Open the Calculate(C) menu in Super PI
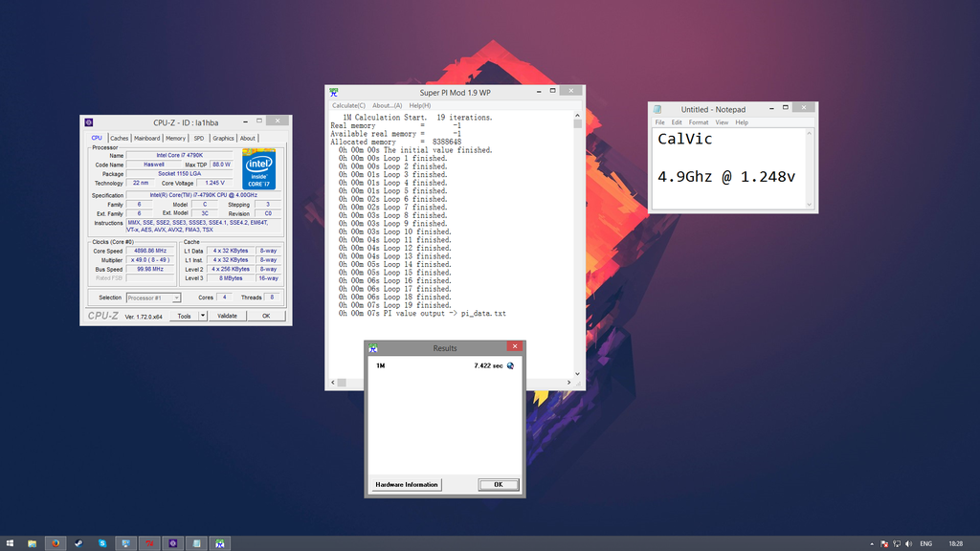The width and height of the screenshot is (980, 551). click(x=348, y=105)
